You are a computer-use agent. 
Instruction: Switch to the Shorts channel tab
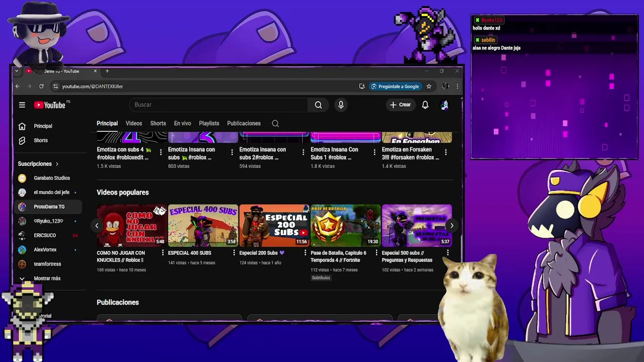pos(158,123)
